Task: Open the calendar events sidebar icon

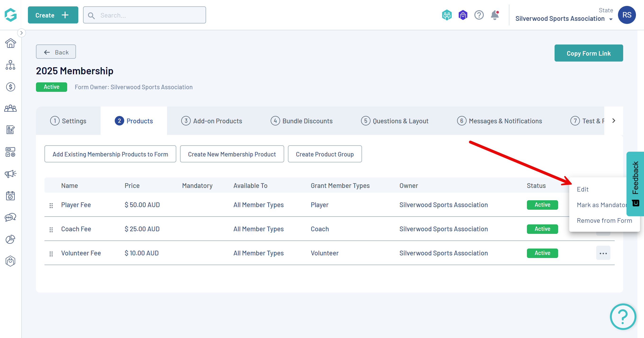Action: pyautogui.click(x=10, y=196)
